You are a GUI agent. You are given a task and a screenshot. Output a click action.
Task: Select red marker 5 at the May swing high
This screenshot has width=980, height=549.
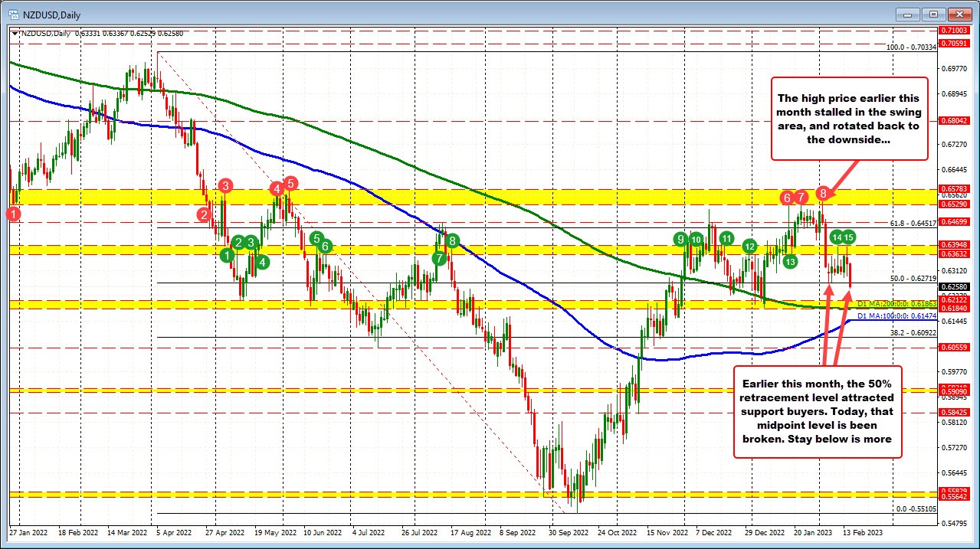(x=290, y=183)
